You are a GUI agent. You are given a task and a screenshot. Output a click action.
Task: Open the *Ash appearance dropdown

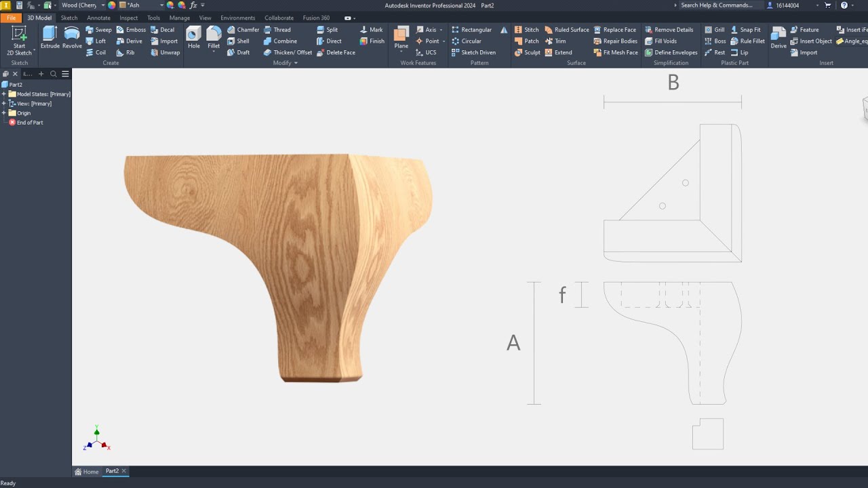161,5
